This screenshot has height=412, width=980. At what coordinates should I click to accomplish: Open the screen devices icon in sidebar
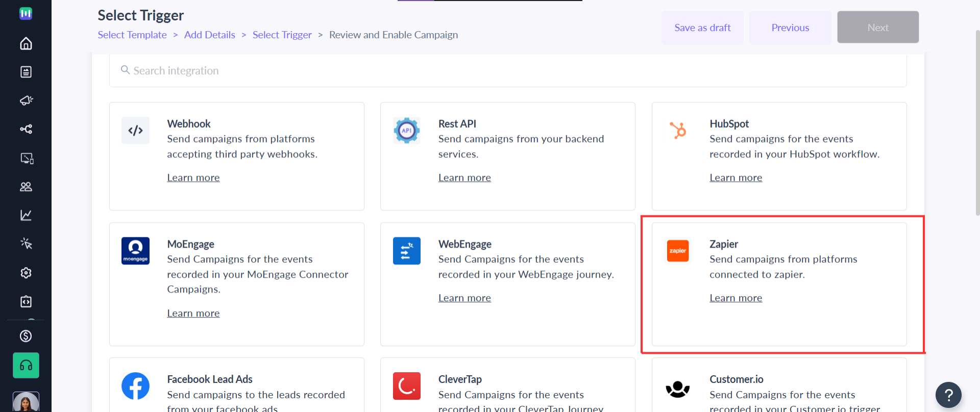pyautogui.click(x=27, y=158)
